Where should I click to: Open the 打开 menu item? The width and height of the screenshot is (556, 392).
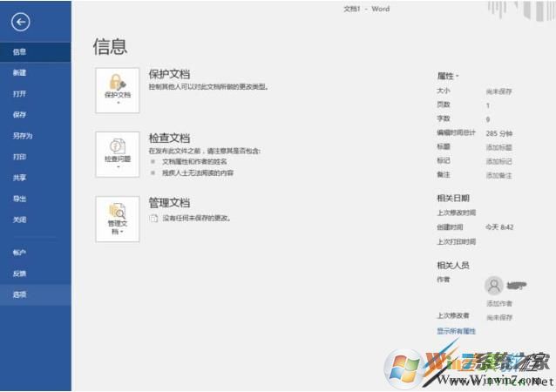[19, 93]
